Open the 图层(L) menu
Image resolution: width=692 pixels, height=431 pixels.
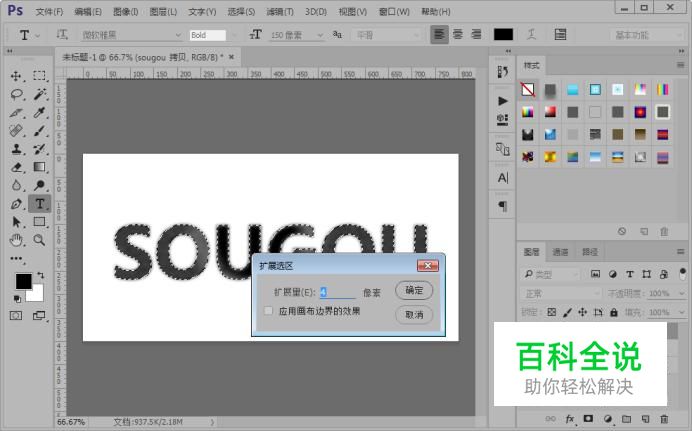click(163, 11)
